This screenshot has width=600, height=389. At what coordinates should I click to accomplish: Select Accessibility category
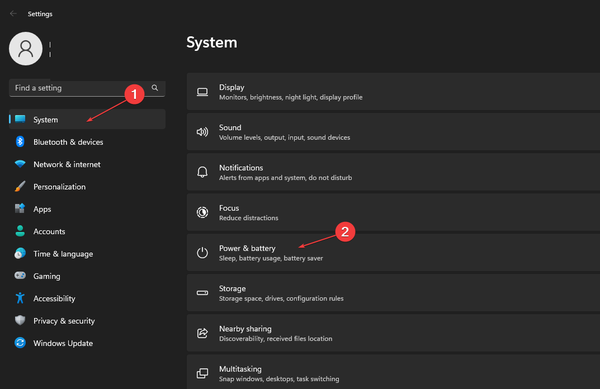click(x=87, y=298)
